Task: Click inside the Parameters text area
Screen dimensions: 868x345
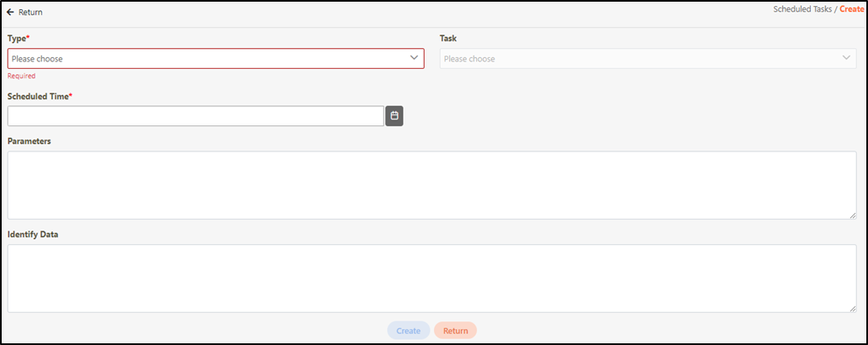Action: [x=431, y=185]
